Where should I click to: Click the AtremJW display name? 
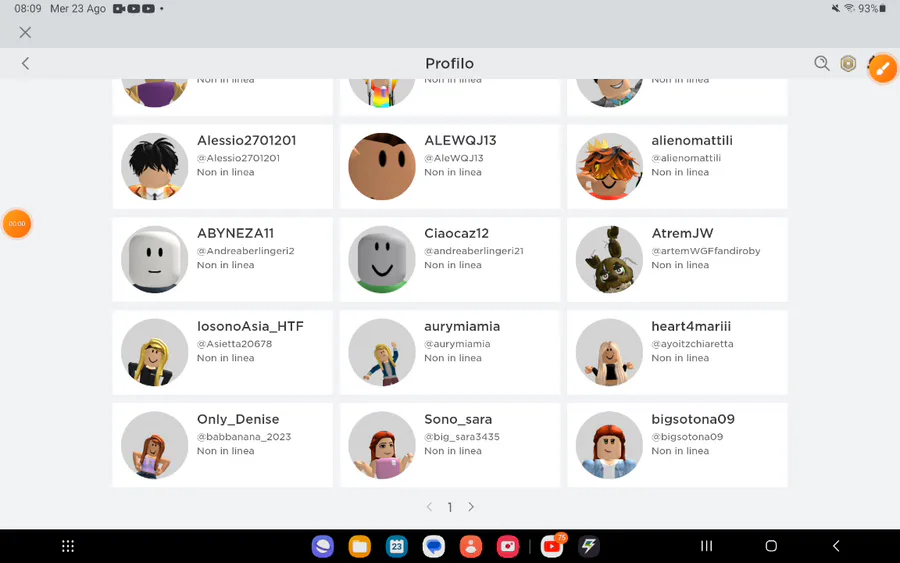(682, 234)
